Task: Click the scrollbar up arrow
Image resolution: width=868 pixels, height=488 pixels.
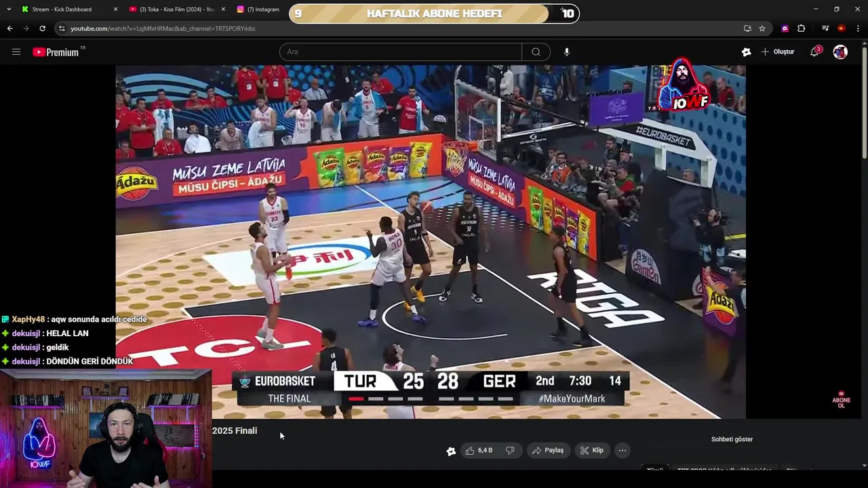Action: [864, 42]
